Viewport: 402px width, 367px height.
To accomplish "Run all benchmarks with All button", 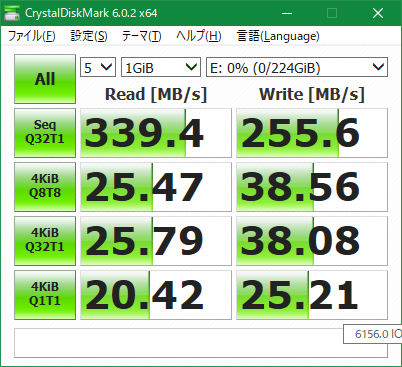I will point(45,79).
